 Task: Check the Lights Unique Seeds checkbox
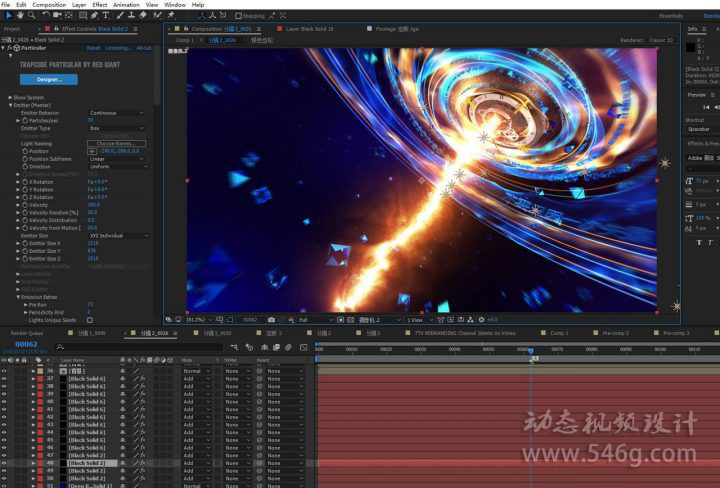pyautogui.click(x=90, y=319)
